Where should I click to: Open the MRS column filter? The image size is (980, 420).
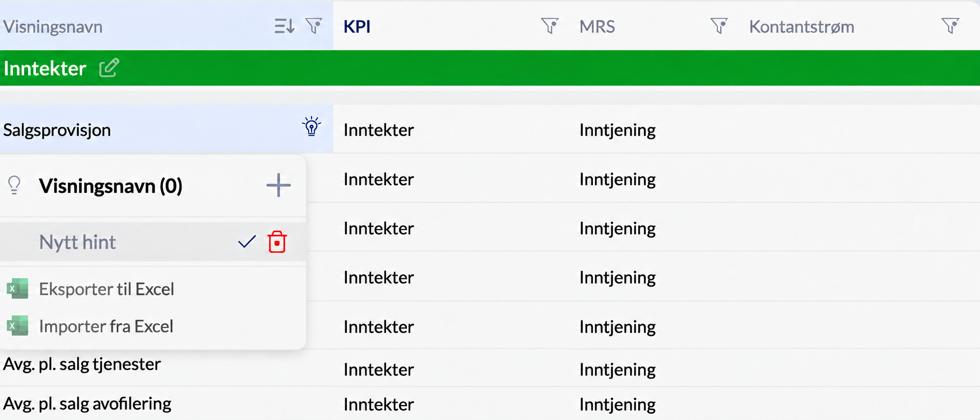pyautogui.click(x=719, y=26)
